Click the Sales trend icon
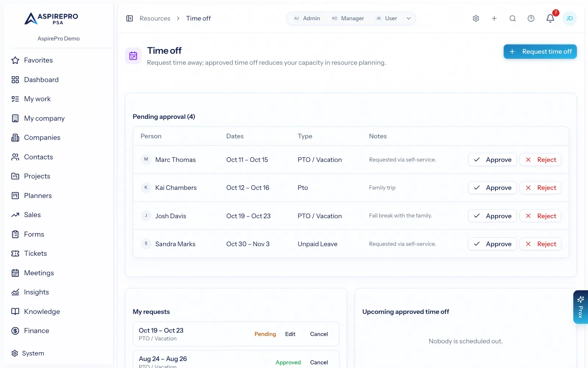 click(x=15, y=215)
